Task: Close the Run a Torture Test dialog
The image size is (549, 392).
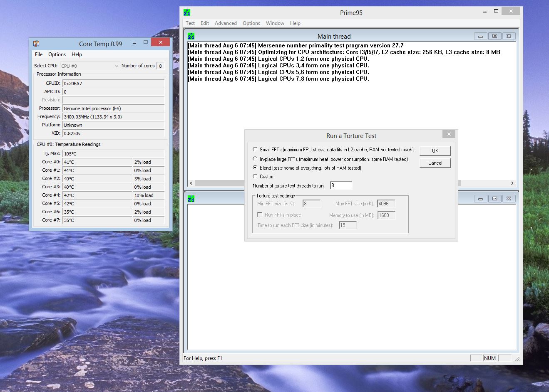Action: pos(449,134)
